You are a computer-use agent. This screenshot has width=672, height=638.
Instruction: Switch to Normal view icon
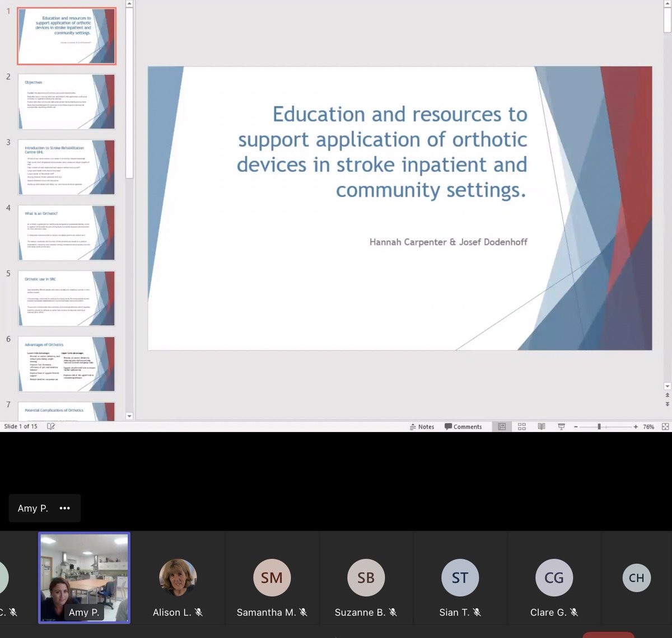pyautogui.click(x=502, y=426)
